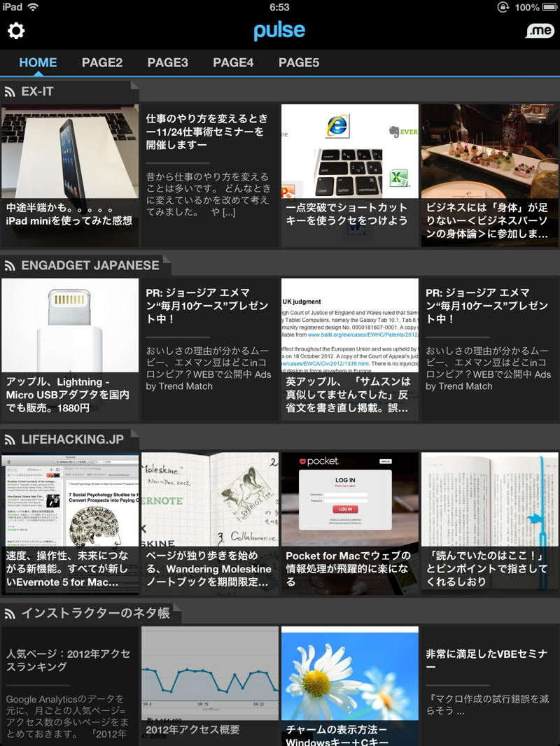This screenshot has width=560, height=746.
Task: Open Evernote 5 for Mac article
Action: [x=70, y=523]
